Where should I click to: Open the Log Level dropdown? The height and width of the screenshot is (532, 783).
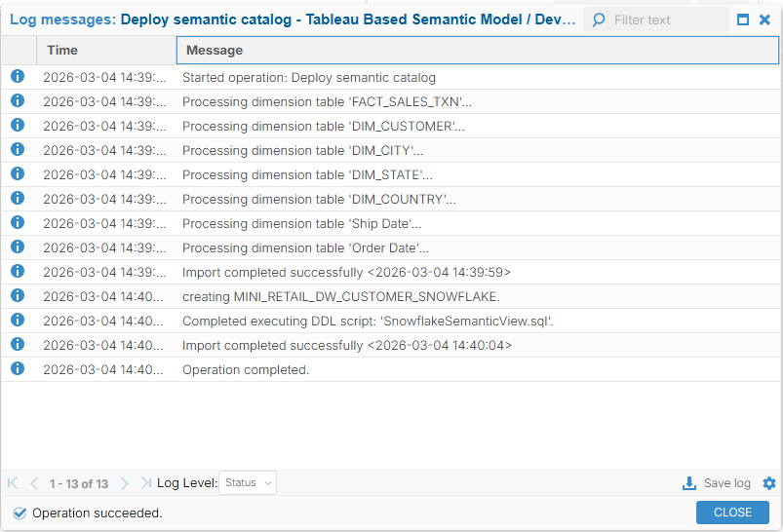pos(248,483)
